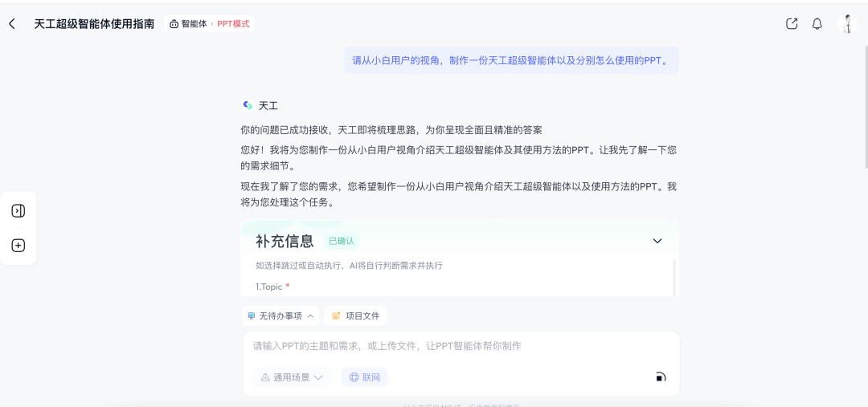Click the user message bubble about PPT
868x407 pixels.
click(x=511, y=60)
